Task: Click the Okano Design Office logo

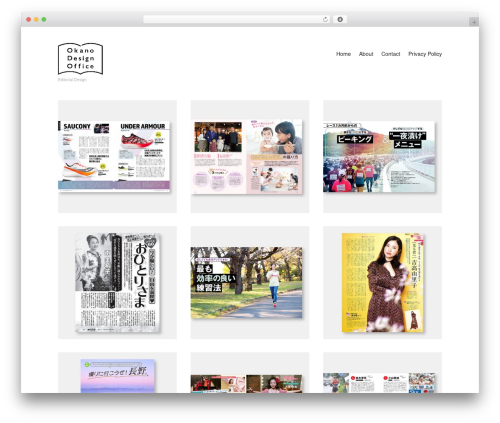Action: tap(80, 59)
